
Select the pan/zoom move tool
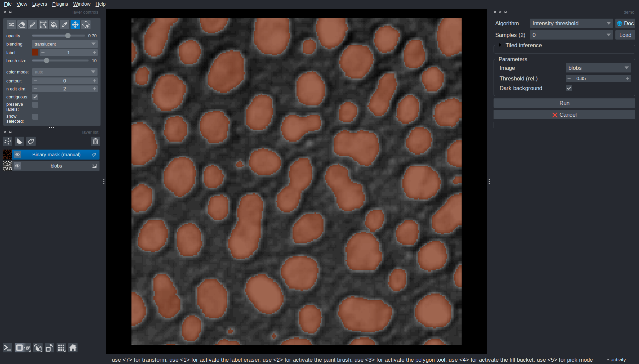(x=75, y=25)
